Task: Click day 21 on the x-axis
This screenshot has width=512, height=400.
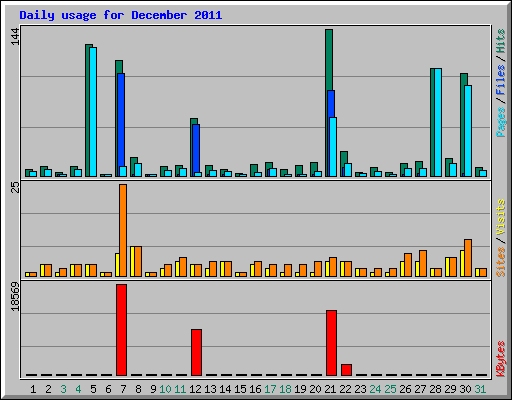Action: (x=330, y=389)
